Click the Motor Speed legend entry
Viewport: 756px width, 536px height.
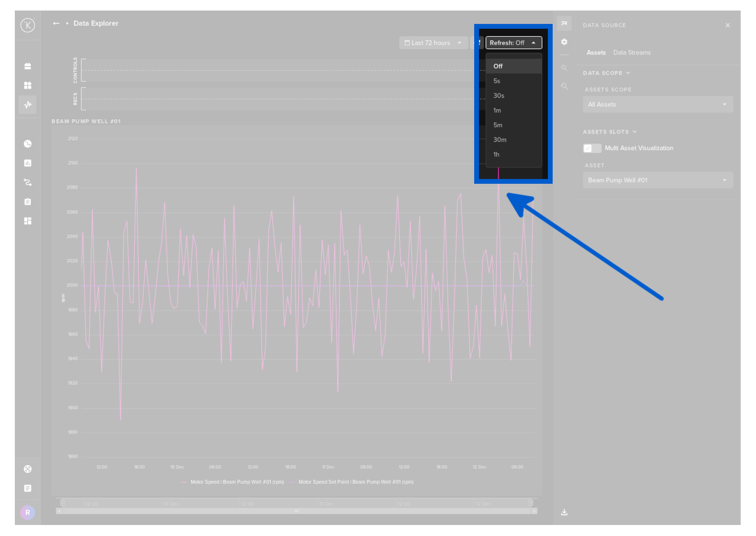(x=233, y=482)
